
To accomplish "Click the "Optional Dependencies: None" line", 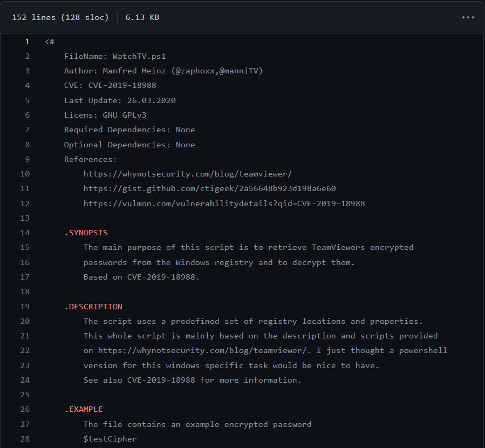I will 129,145.
